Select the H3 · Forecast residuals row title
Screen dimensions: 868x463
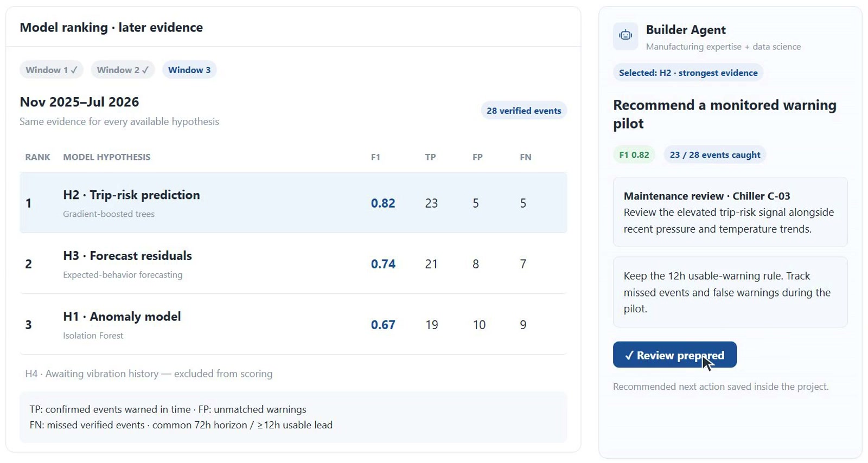[127, 256]
